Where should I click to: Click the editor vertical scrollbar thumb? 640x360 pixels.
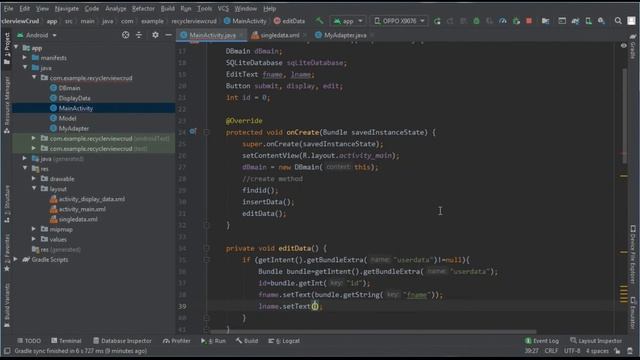pyautogui.click(x=624, y=116)
